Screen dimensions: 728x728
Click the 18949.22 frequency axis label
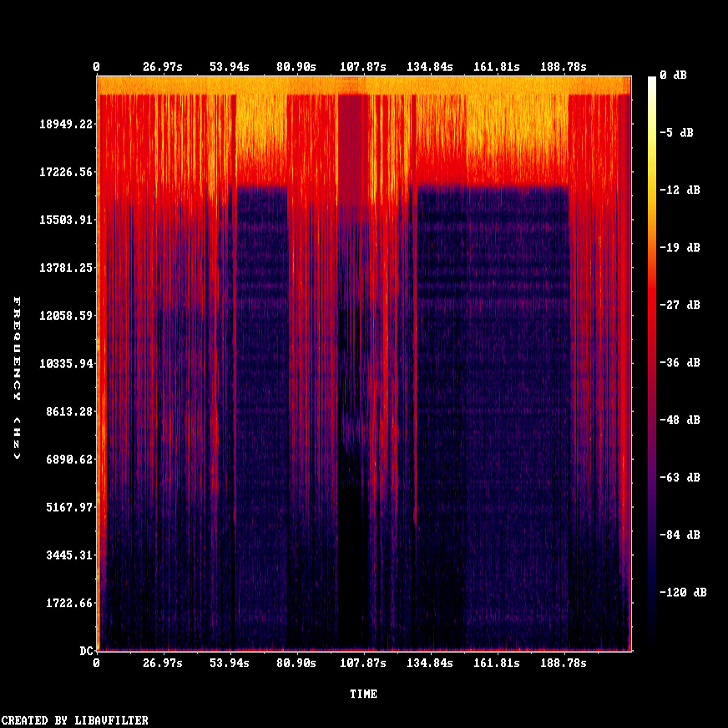(x=66, y=124)
